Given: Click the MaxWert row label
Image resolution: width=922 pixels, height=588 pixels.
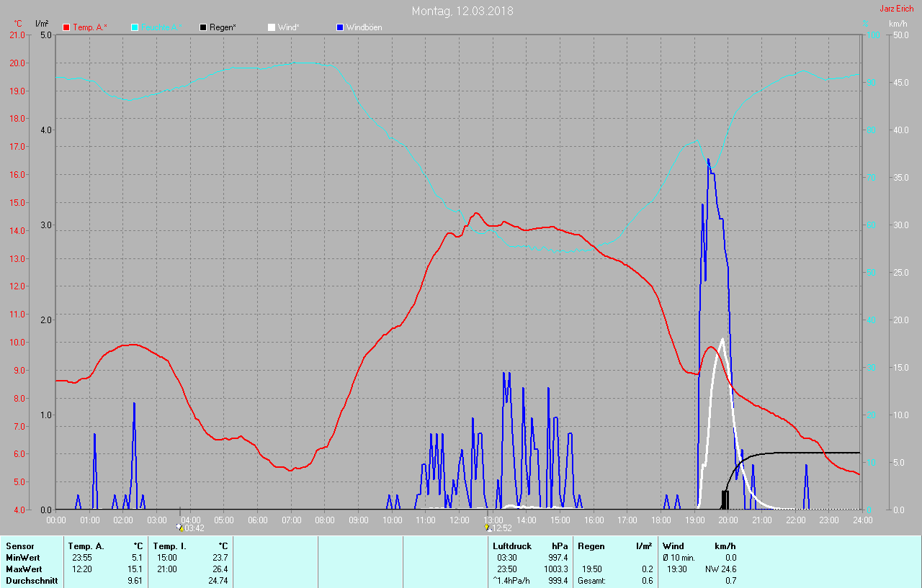Looking at the screenshot, I should tap(23, 569).
